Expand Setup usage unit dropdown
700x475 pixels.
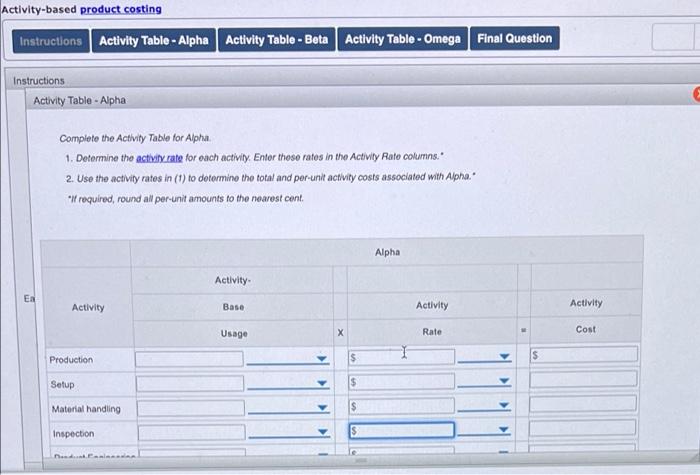pos(288,383)
